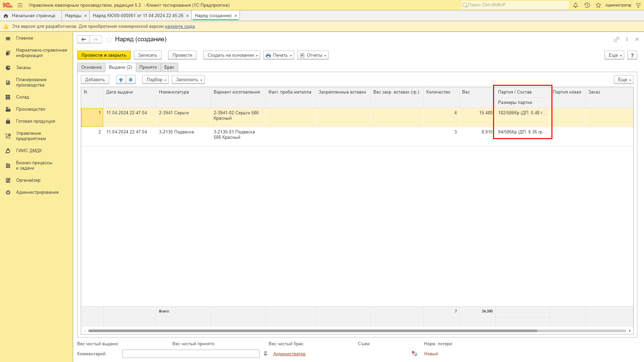This screenshot has width=644, height=362.
Task: Close the Наряды window tab
Action: pyautogui.click(x=86, y=16)
